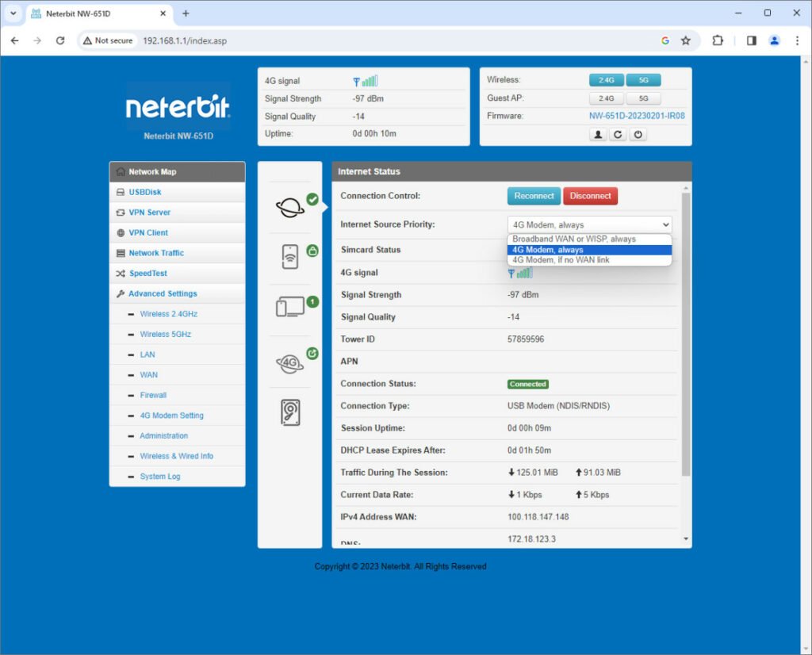Toggle the Wireless 5G radio
This screenshot has height=655, width=812.
pos(643,80)
